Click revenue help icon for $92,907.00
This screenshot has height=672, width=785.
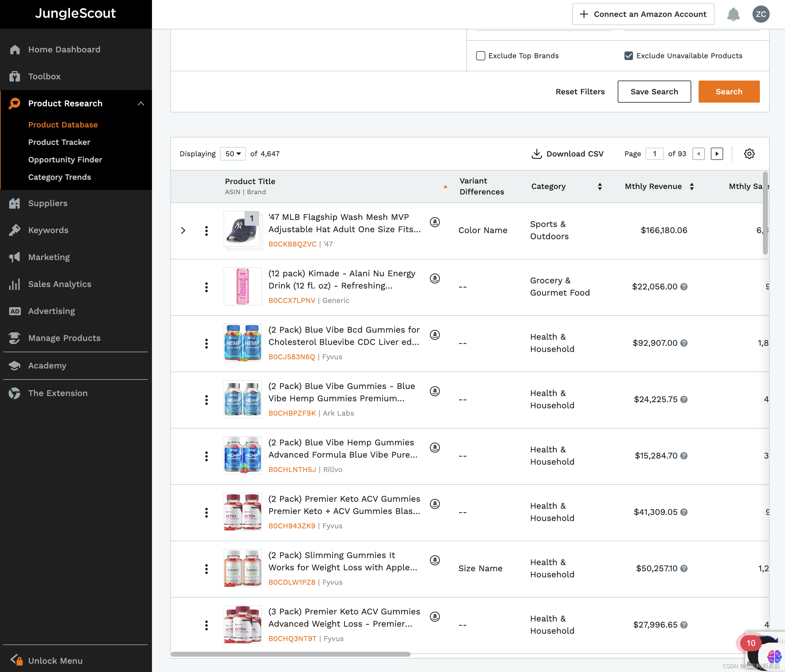point(684,343)
